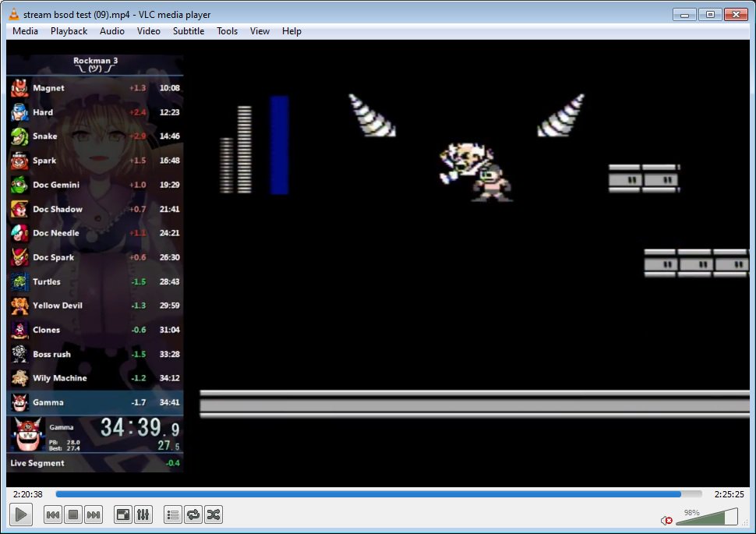Click the total duration 2:25:25 label
Screen dimensions: 756x534
tap(729, 494)
